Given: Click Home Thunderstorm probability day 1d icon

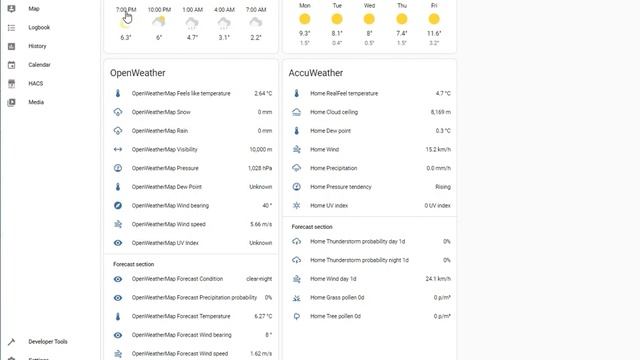Looking at the screenshot, I should click(297, 242).
